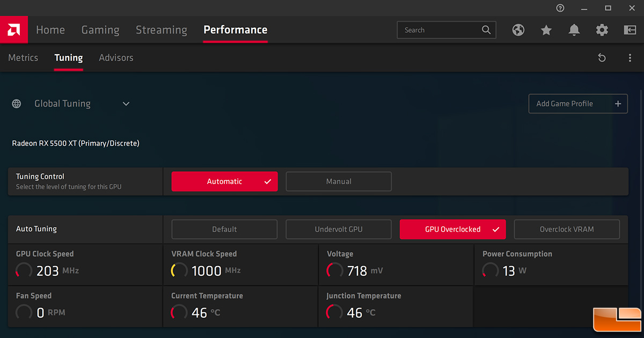Select Automatic tuning control
Image resolution: width=644 pixels, height=338 pixels.
[224, 181]
